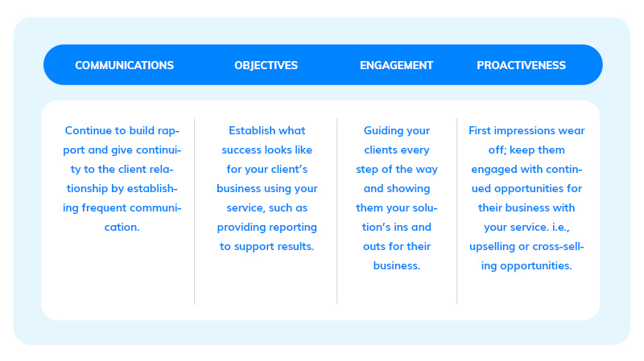
Task: Select the COMMUNICATIONS header tab
Action: [x=125, y=65]
